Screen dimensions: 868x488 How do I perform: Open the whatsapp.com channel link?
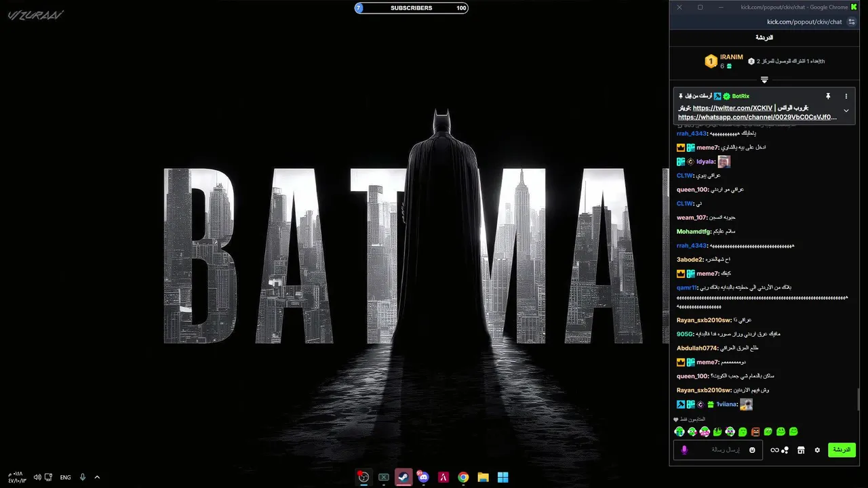tap(757, 117)
